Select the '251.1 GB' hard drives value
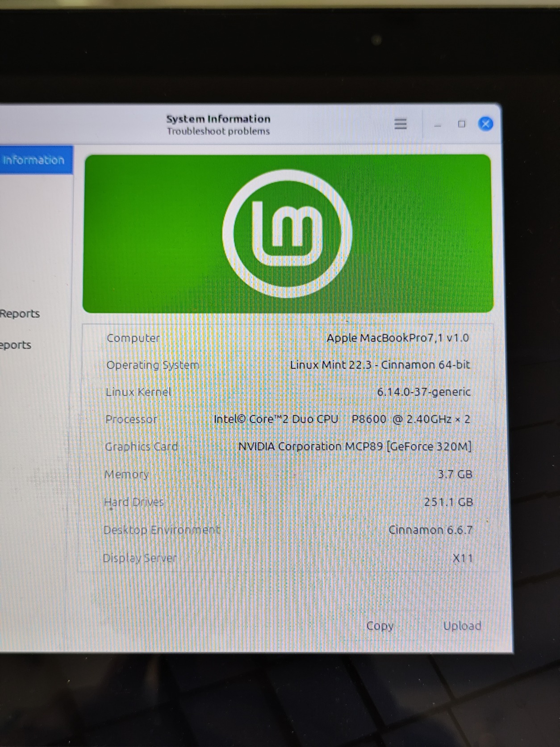 pyautogui.click(x=448, y=502)
